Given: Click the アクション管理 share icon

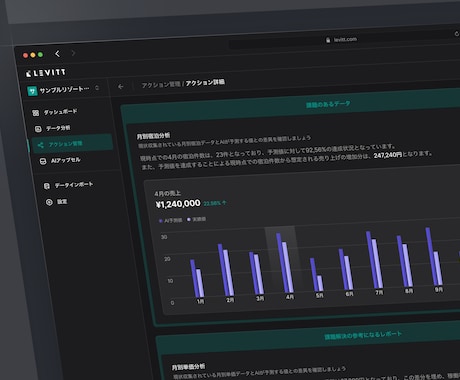Looking at the screenshot, I should click(40, 145).
